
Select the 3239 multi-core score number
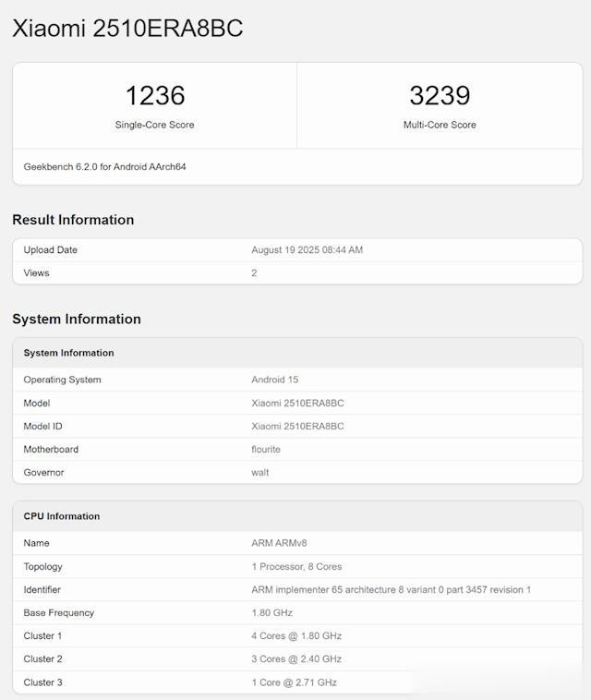pos(440,95)
